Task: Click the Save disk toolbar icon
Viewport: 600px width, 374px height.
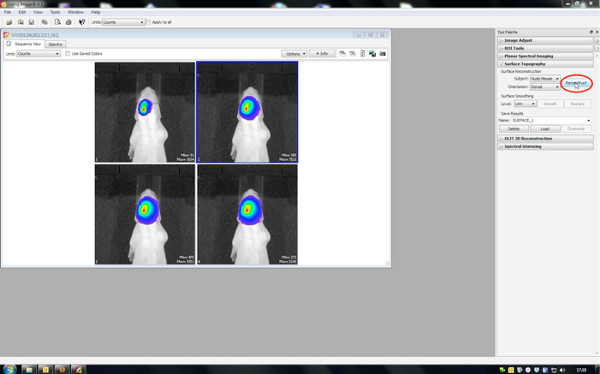Action: click(31, 22)
